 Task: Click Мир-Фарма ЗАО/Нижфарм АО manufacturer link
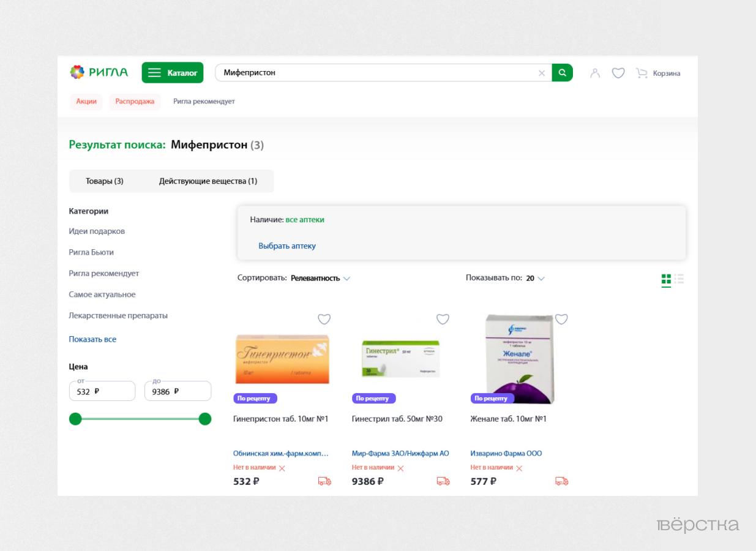click(x=400, y=454)
